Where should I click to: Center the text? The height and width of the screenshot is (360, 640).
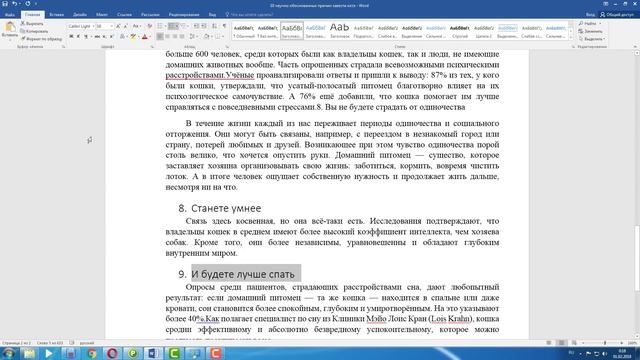[167, 37]
